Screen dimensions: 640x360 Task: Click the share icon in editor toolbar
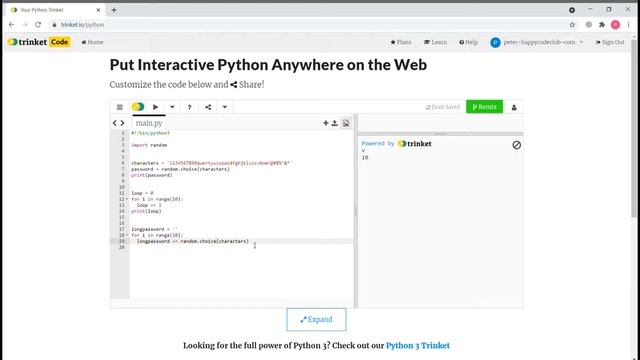[208, 107]
